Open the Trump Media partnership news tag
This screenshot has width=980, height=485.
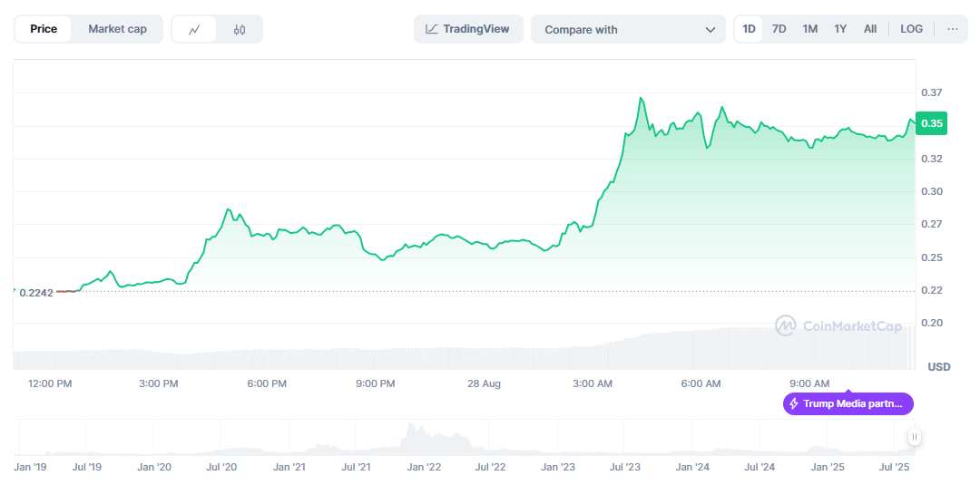[848, 403]
